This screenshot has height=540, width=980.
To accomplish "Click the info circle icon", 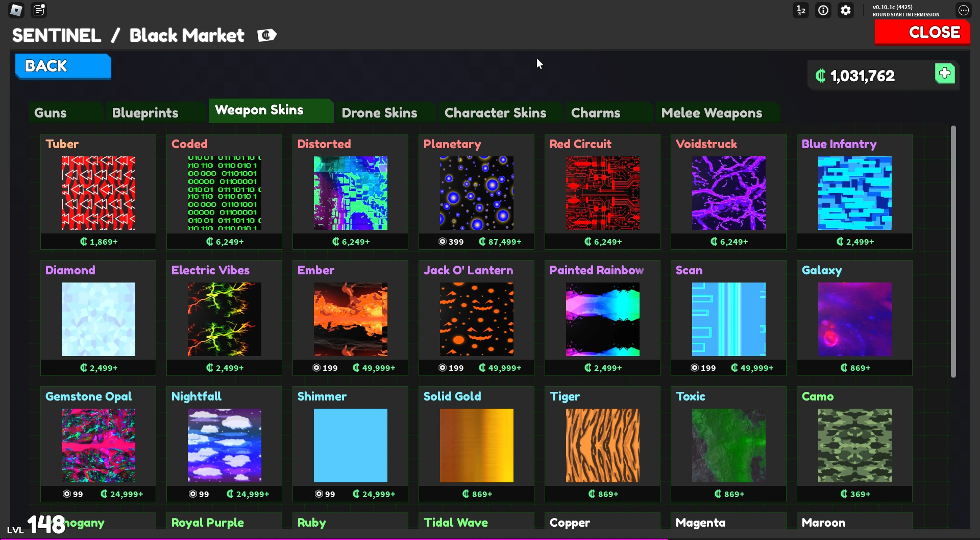I will point(823,10).
